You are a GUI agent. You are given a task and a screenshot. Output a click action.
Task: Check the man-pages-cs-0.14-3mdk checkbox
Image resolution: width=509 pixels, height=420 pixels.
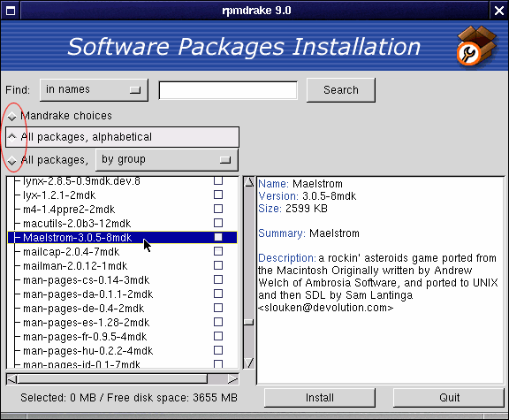coord(218,279)
